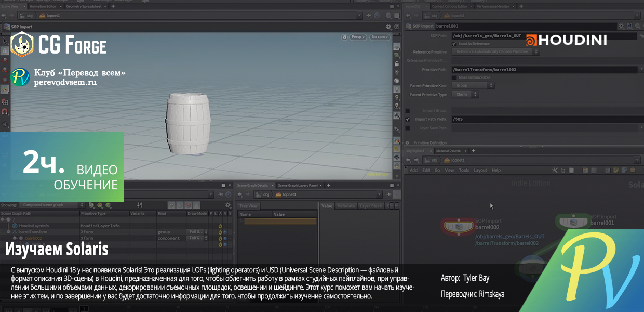
Task: Select the Tree View tab
Action: coord(249,206)
